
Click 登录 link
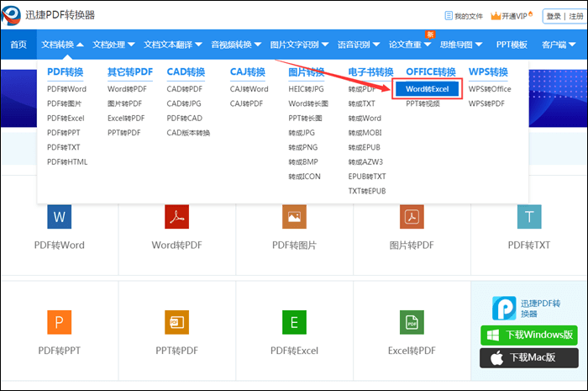pyautogui.click(x=554, y=16)
